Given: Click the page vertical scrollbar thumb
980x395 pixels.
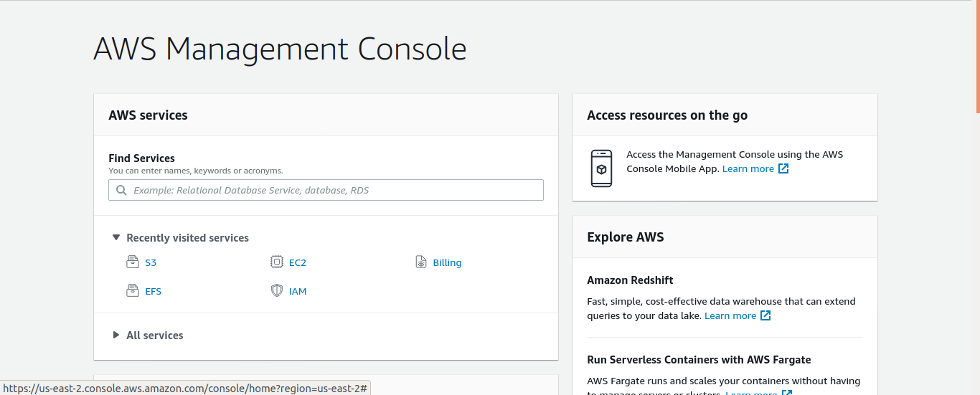Looking at the screenshot, I should pyautogui.click(x=977, y=57).
